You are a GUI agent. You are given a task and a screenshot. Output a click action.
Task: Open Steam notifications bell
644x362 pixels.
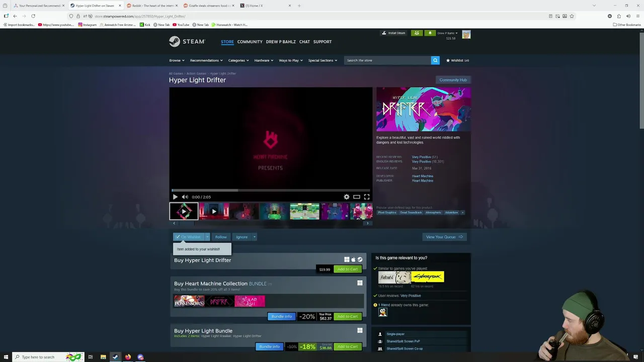(x=430, y=33)
